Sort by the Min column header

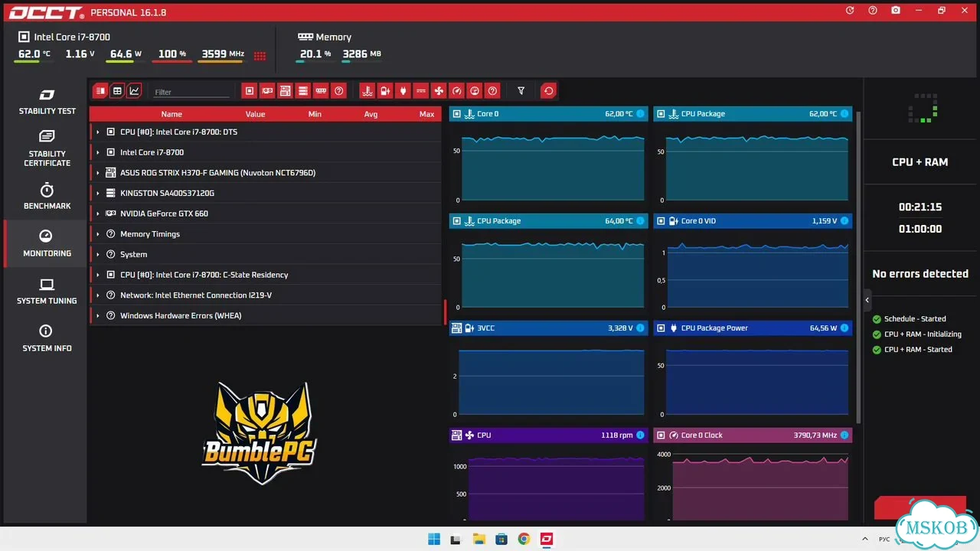point(315,114)
